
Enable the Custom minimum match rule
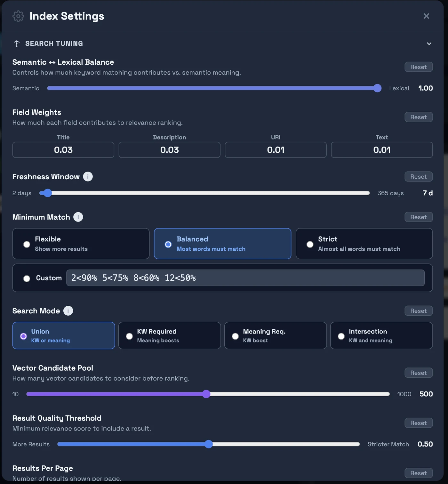27,278
